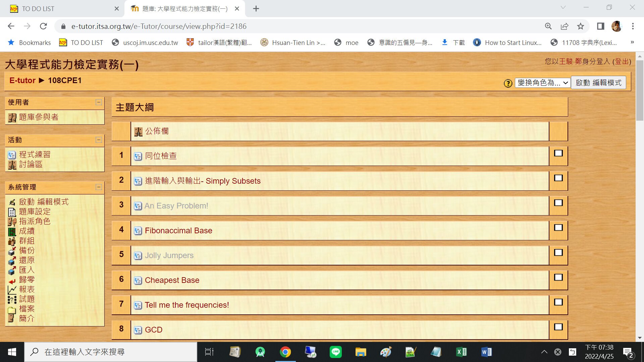Open the E-tutor breadcrumb link
Viewport: 644px width, 362px height.
tap(22, 80)
